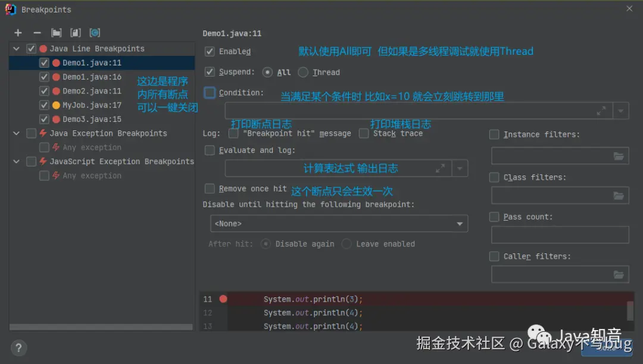Click the Evaluate and log input field

338,168
